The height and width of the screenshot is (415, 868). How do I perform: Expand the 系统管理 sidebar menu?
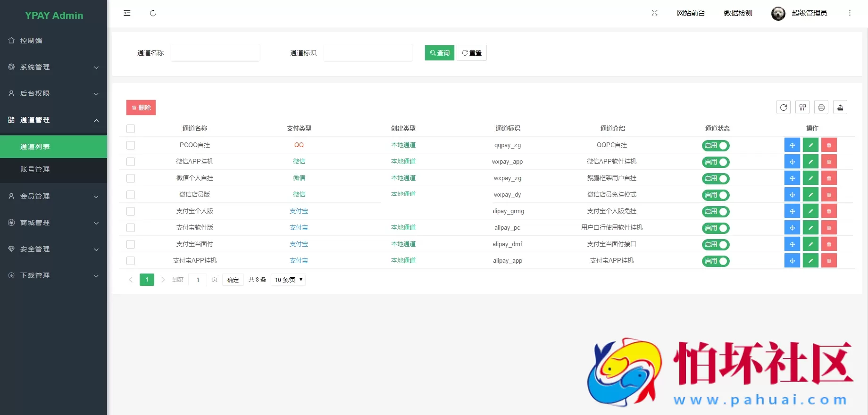53,67
